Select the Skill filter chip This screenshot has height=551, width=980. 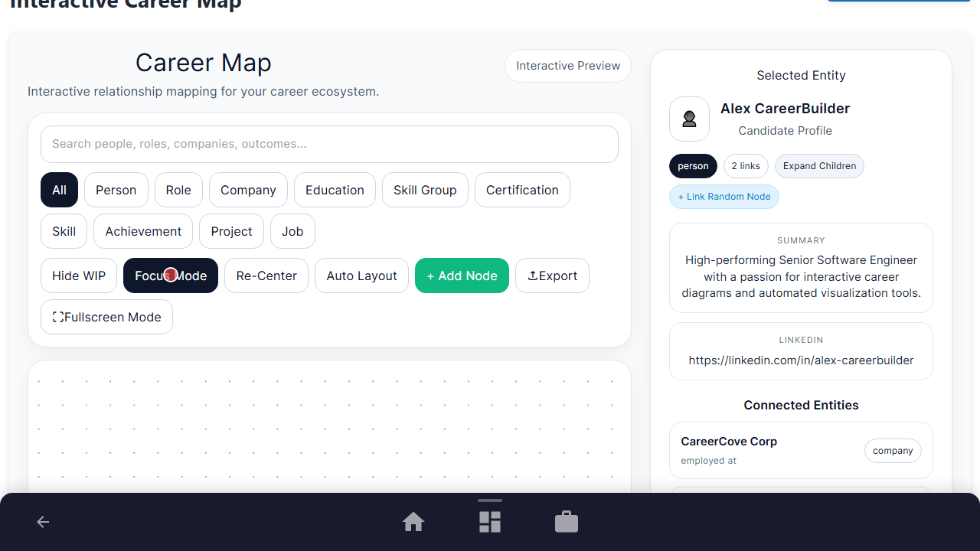[x=64, y=231]
